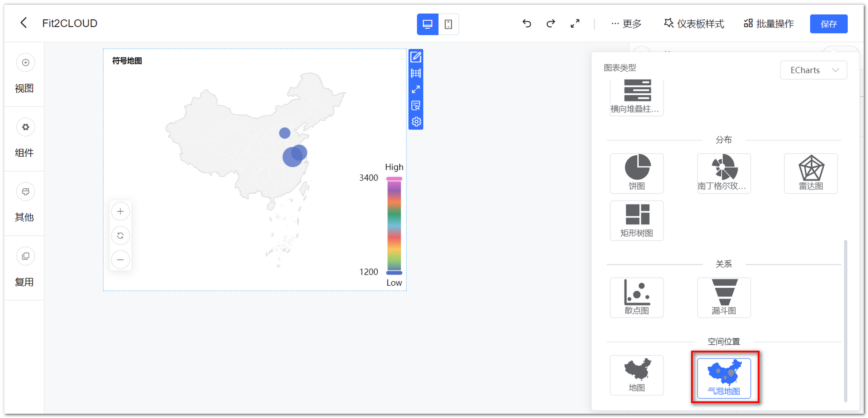Viewport: 868px width, 418px height.
Task: Zoom in on the map with plus control
Action: 120,211
